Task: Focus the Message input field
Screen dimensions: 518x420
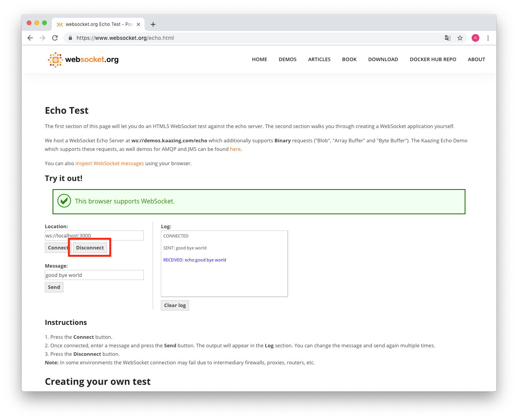Action: pos(94,275)
